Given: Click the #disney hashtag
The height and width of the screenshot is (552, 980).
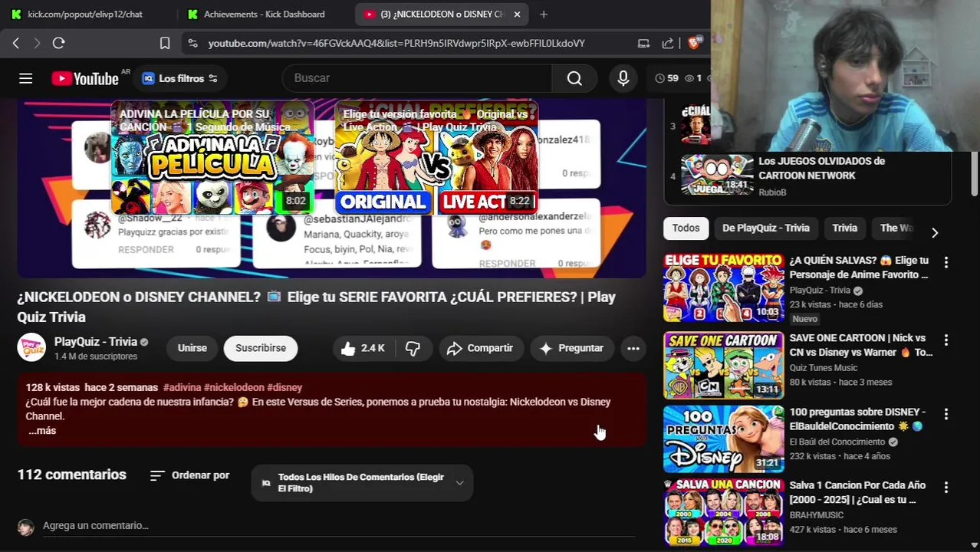Looking at the screenshot, I should 284,388.
